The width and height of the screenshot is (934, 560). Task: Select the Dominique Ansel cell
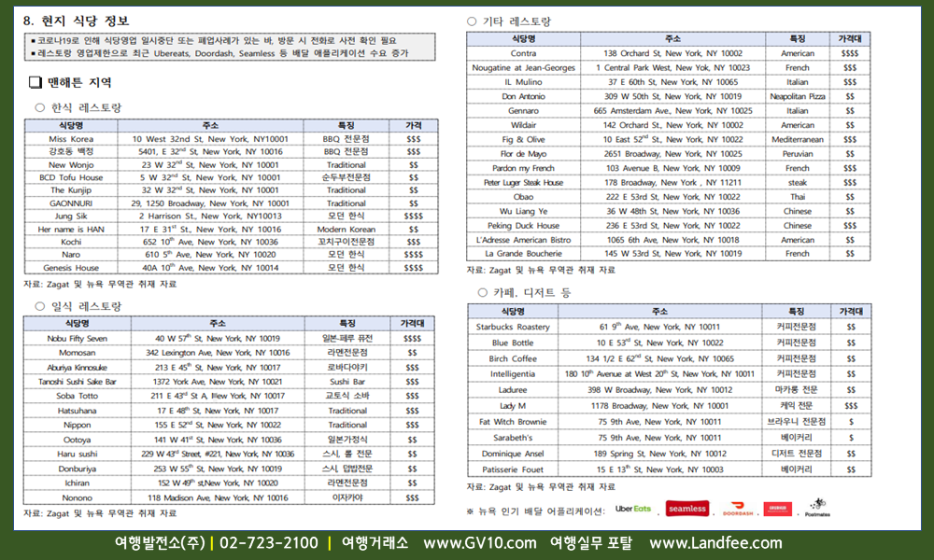click(513, 454)
